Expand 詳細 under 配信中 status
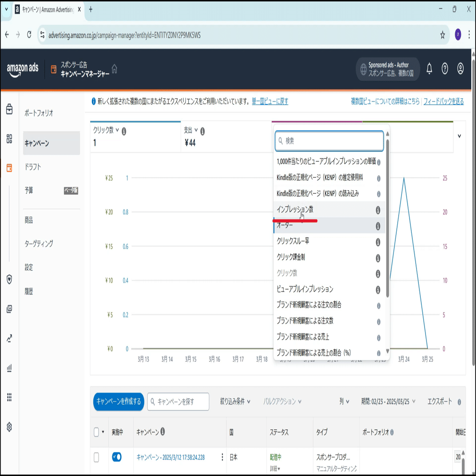 pyautogui.click(x=275, y=469)
